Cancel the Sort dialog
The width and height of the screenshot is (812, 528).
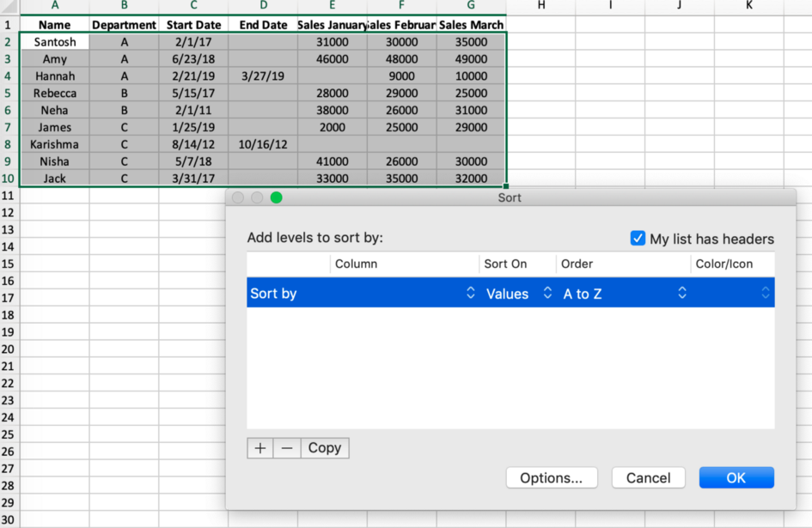[x=649, y=478]
